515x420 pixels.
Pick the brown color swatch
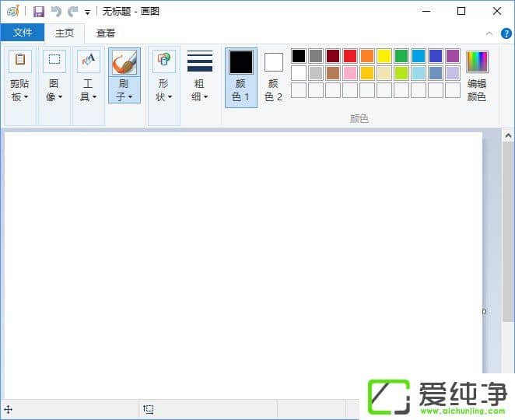333,73
